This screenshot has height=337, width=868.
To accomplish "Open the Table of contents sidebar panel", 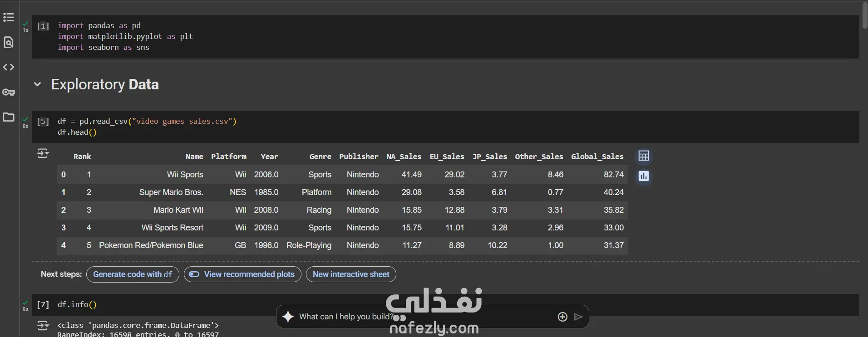I will click(x=9, y=18).
